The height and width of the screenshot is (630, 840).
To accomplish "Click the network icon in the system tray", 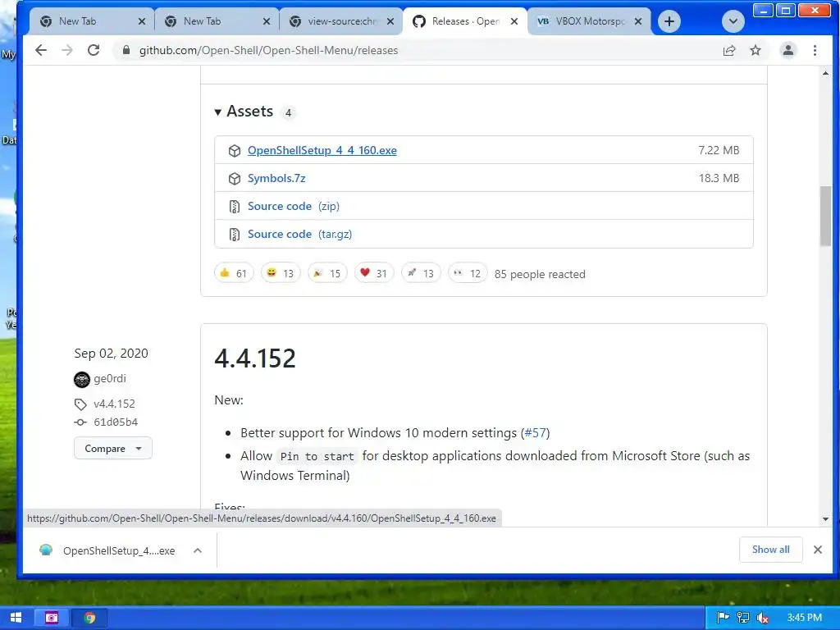I will tap(743, 618).
